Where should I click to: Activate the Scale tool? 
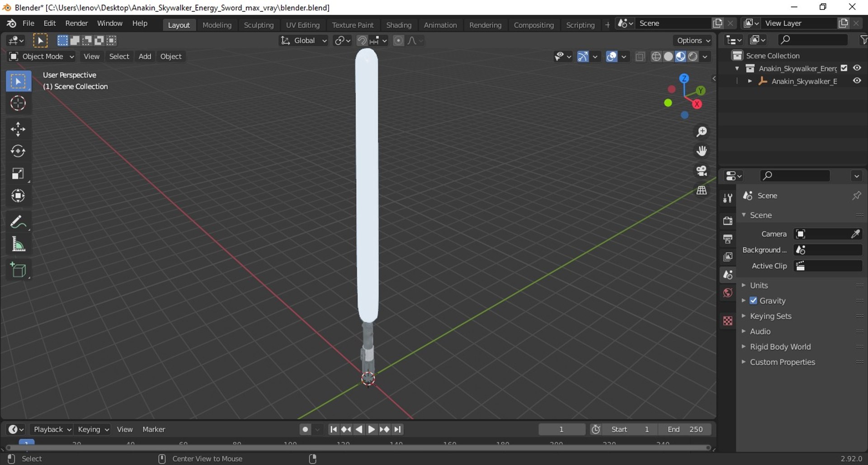18,174
